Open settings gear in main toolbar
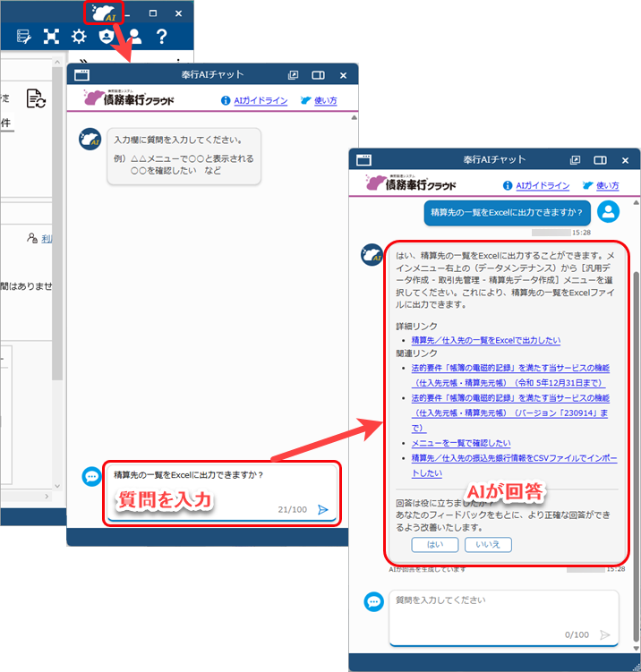The width and height of the screenshot is (641, 672). [x=79, y=37]
